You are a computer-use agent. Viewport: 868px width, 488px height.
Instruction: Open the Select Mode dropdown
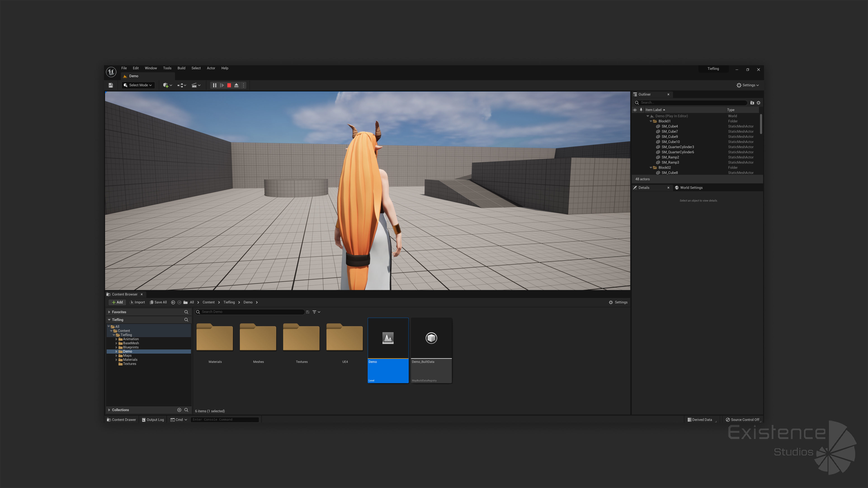pyautogui.click(x=138, y=85)
